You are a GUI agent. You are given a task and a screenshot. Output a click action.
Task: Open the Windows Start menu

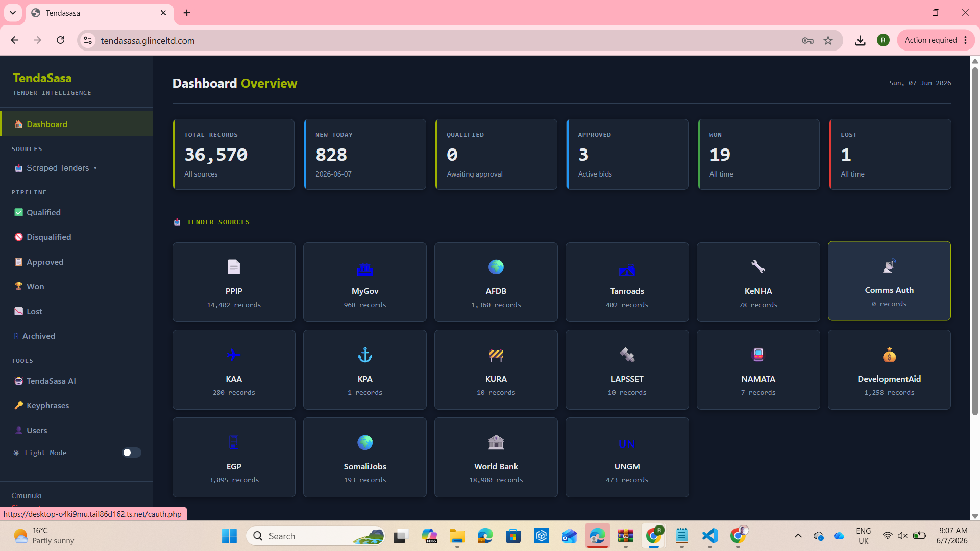[229, 536]
